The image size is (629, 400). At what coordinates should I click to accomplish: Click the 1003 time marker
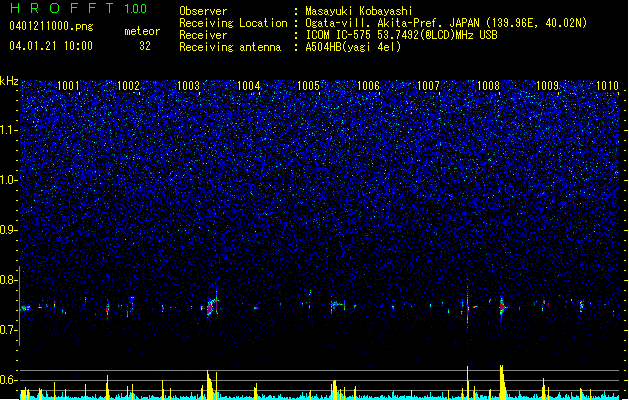[188, 86]
